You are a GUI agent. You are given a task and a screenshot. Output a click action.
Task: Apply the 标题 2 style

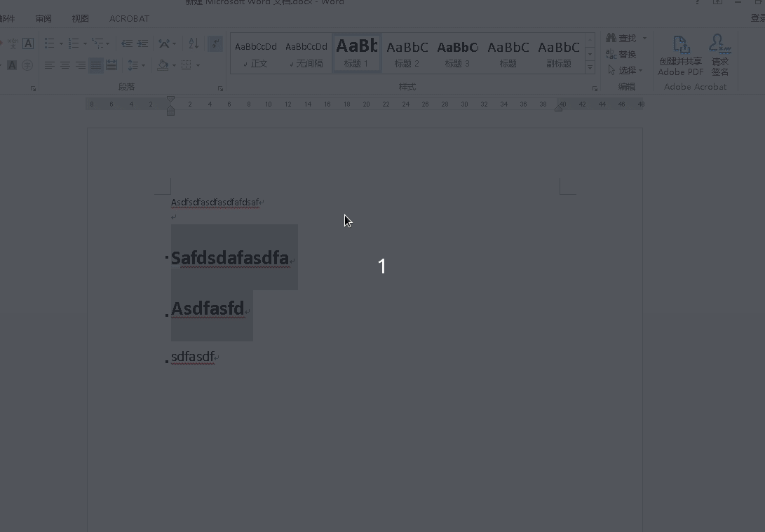407,54
